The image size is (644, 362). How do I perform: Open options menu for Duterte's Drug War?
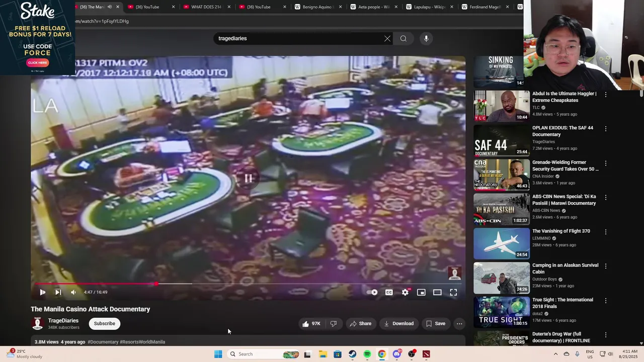click(x=606, y=335)
